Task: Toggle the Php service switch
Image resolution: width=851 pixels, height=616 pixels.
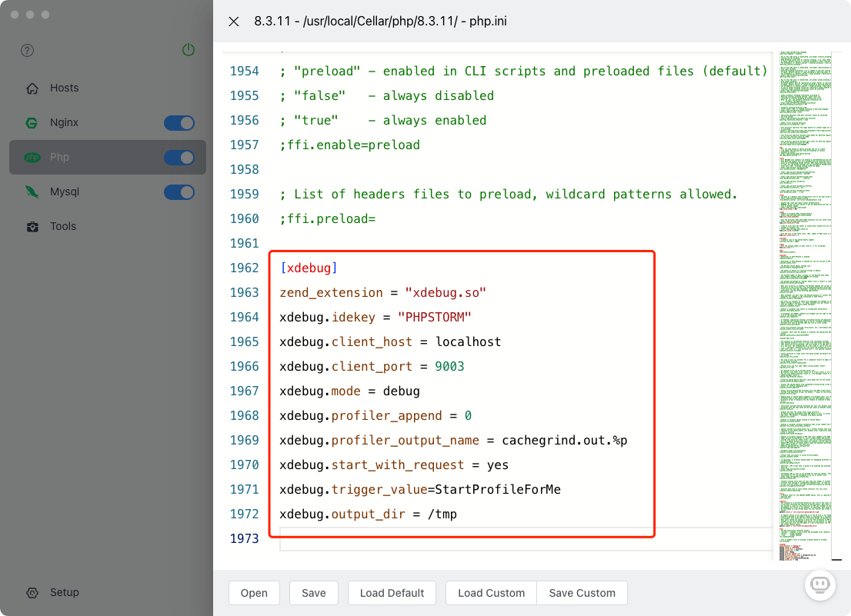Action: pos(179,158)
